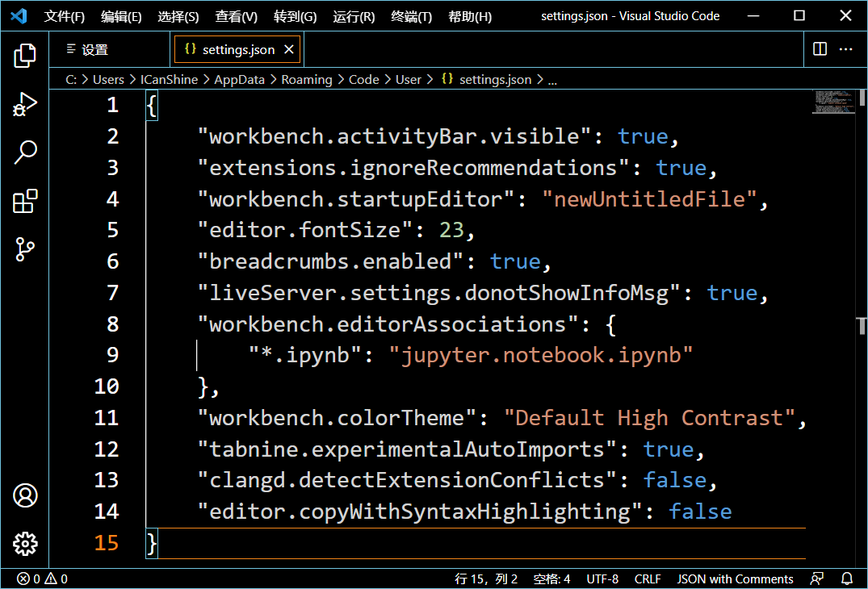The height and width of the screenshot is (589, 868).
Task: Click the Code breadcrumb
Action: (x=363, y=80)
